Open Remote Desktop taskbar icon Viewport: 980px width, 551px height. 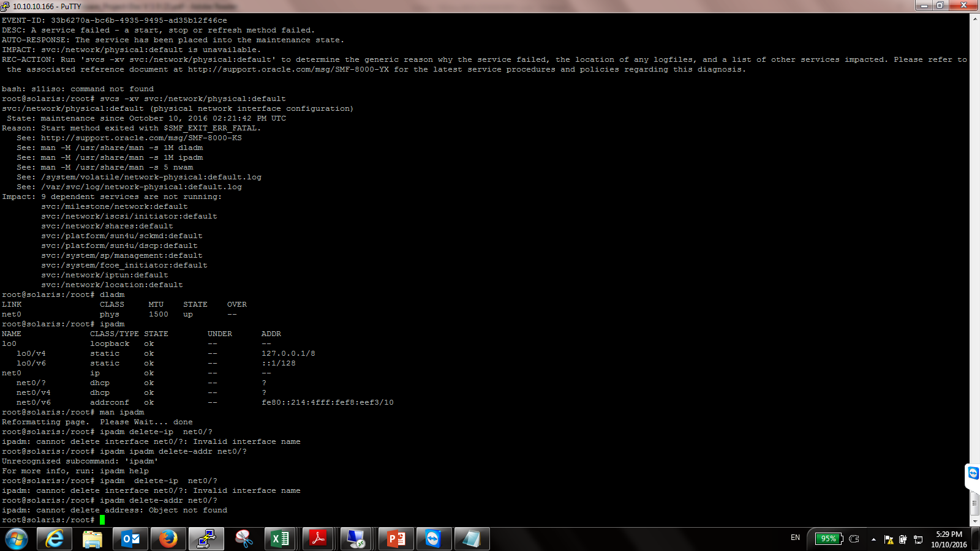(356, 539)
